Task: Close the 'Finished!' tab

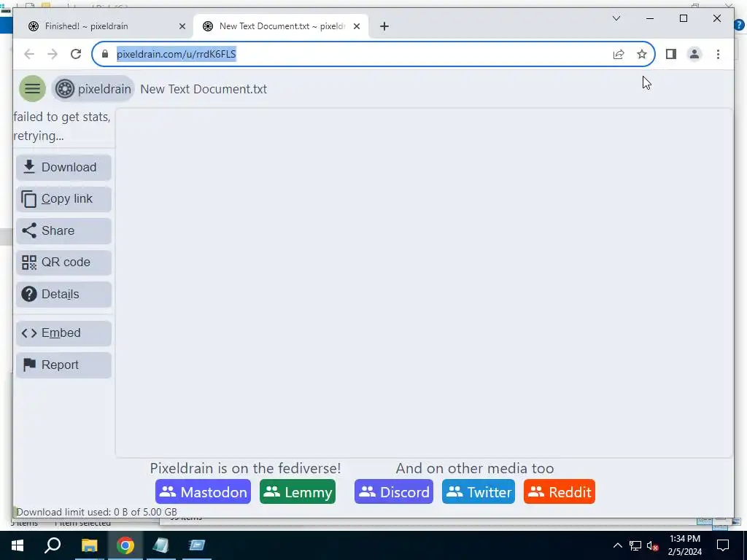Action: tap(182, 27)
